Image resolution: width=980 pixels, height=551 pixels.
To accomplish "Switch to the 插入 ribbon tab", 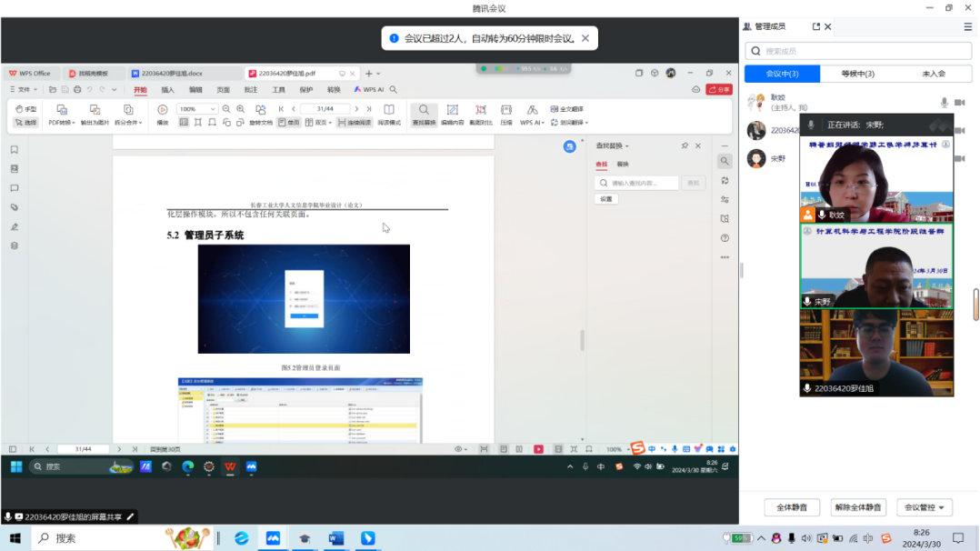I will pyautogui.click(x=167, y=90).
